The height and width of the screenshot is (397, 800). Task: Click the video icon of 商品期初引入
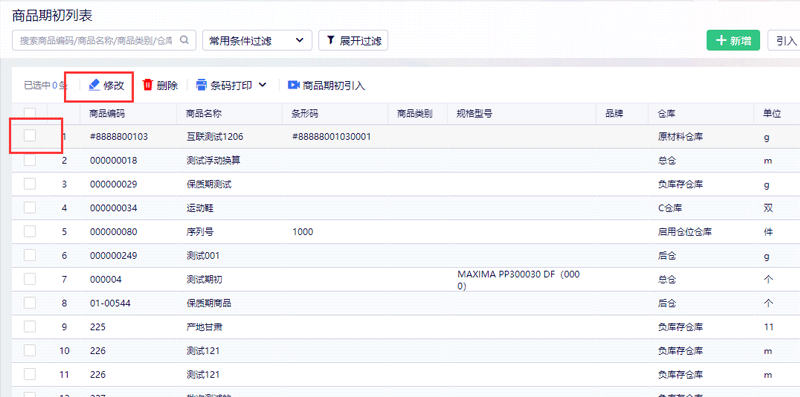coord(293,85)
